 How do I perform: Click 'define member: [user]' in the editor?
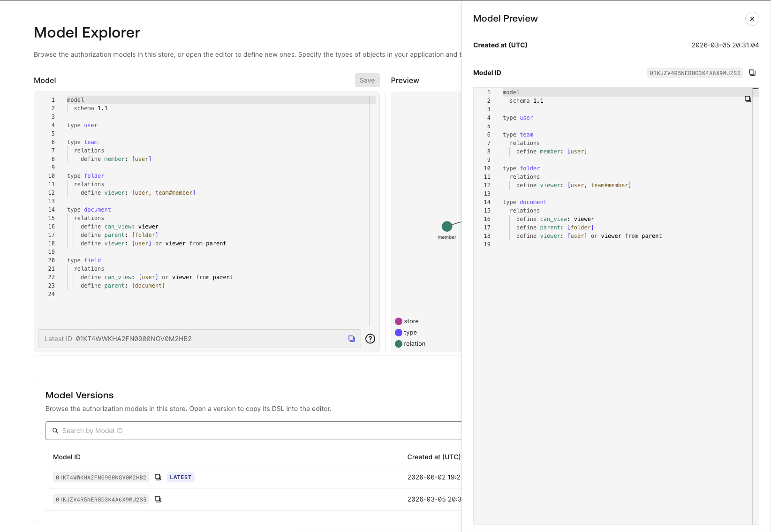coord(116,159)
